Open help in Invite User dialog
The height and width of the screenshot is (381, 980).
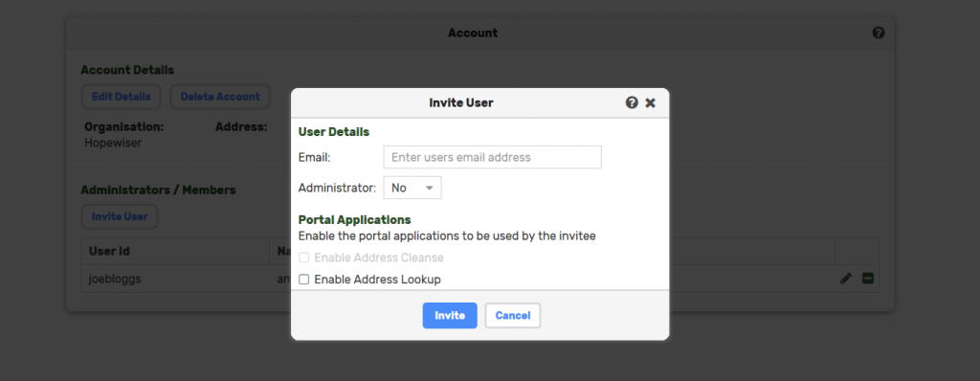point(632,102)
